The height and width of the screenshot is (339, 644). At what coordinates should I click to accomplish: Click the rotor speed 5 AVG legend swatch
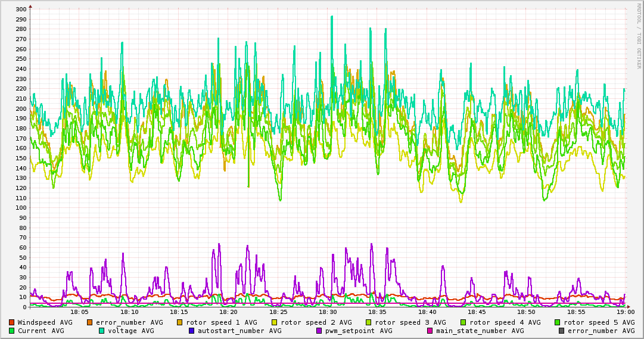[x=558, y=322]
